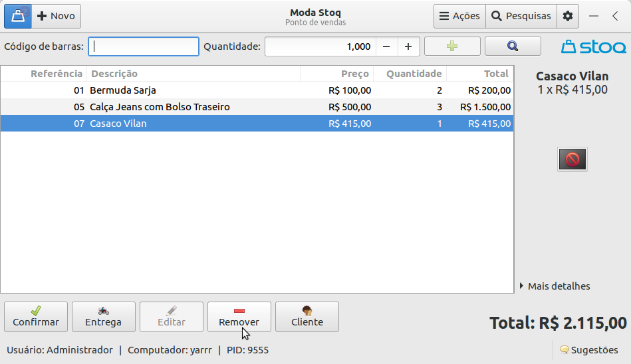Viewport: 631px width, 364px height.
Task: Click the Entrega delivery button
Action: 104,317
